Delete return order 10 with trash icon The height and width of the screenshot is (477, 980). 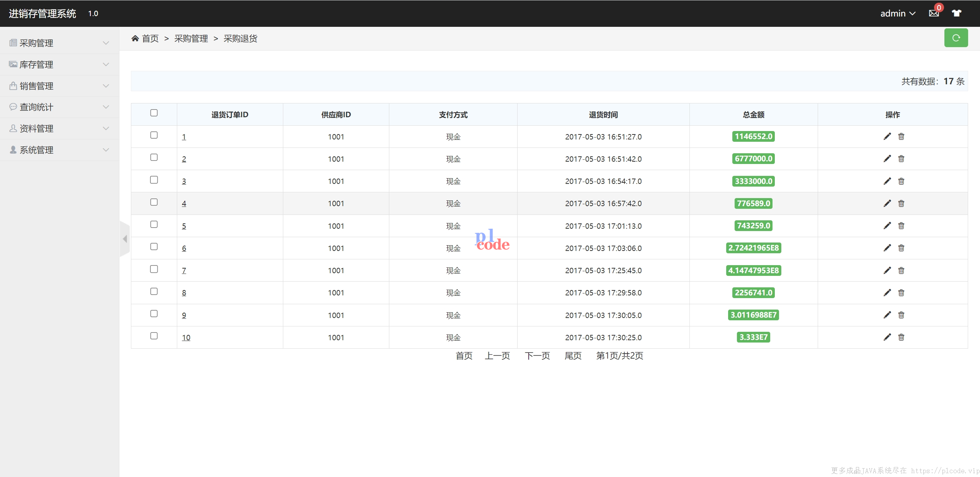pos(901,337)
